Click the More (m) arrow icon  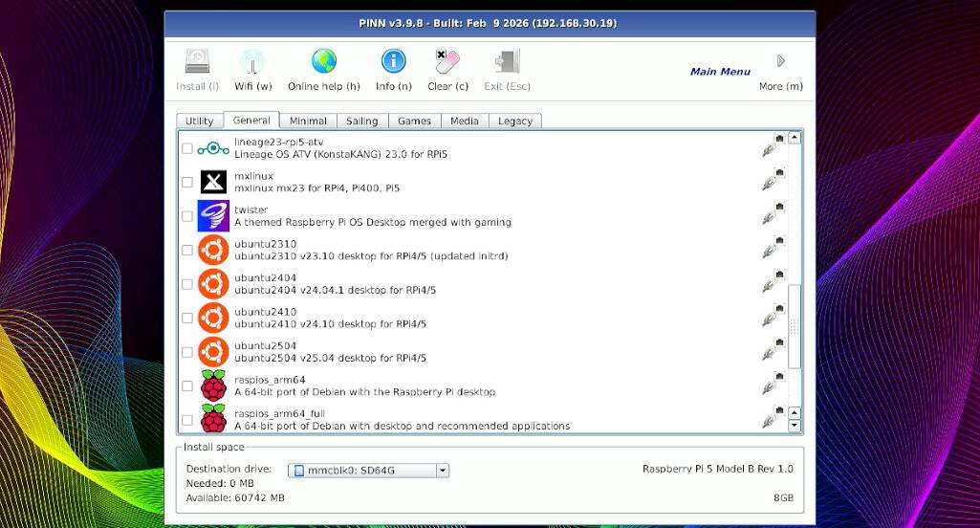click(x=780, y=61)
